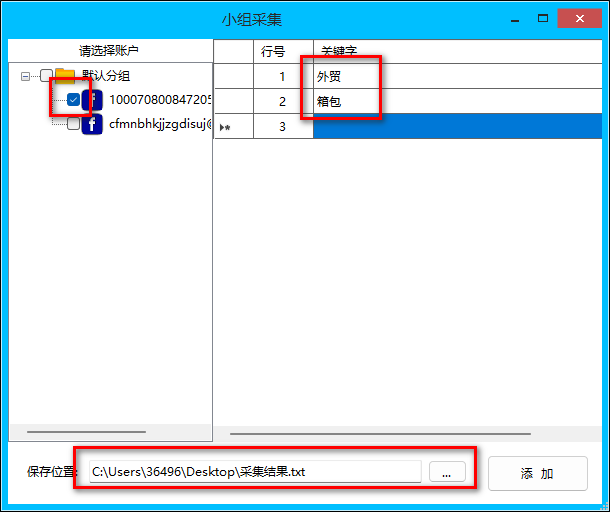
Task: Open the file browser with the ... button
Action: click(447, 472)
